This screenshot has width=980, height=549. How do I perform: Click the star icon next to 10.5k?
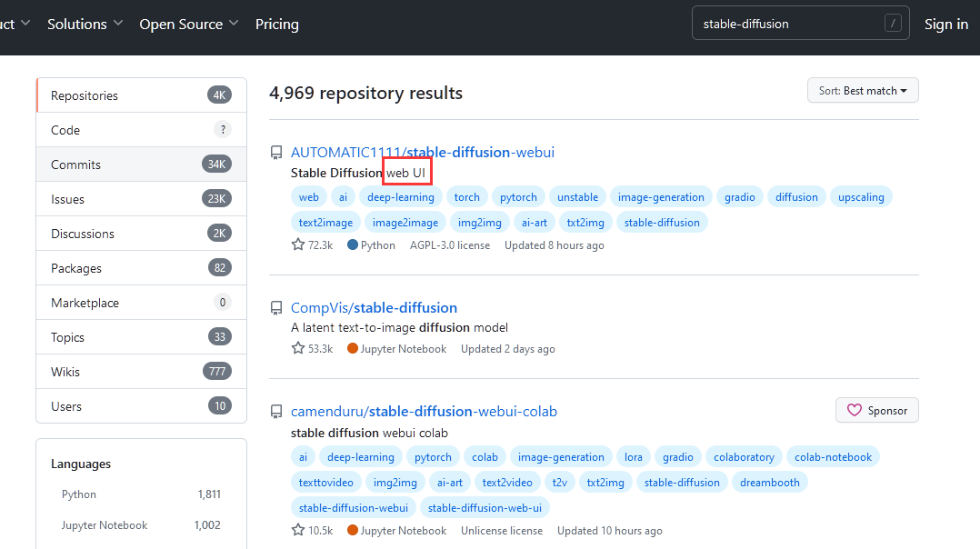(298, 530)
